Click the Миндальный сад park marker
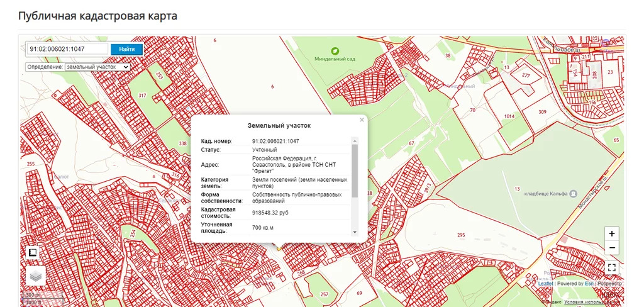This screenshot has height=307, width=644. pos(335,50)
